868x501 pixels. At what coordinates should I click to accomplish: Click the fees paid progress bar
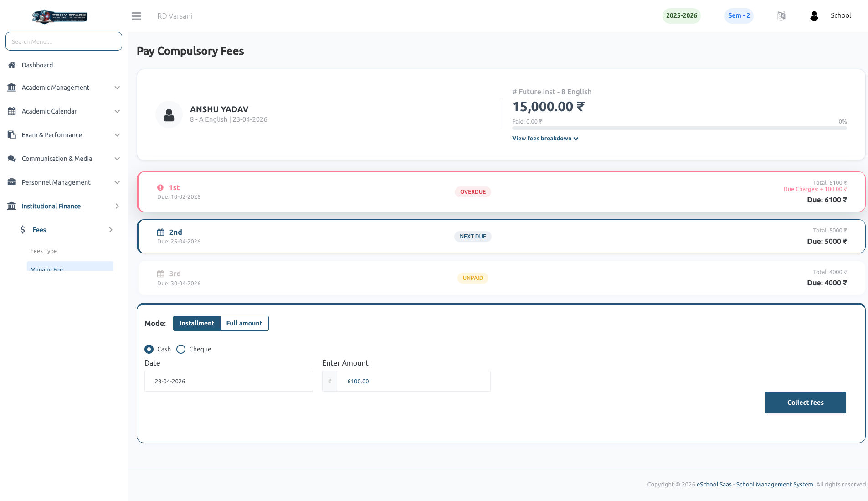(x=679, y=129)
